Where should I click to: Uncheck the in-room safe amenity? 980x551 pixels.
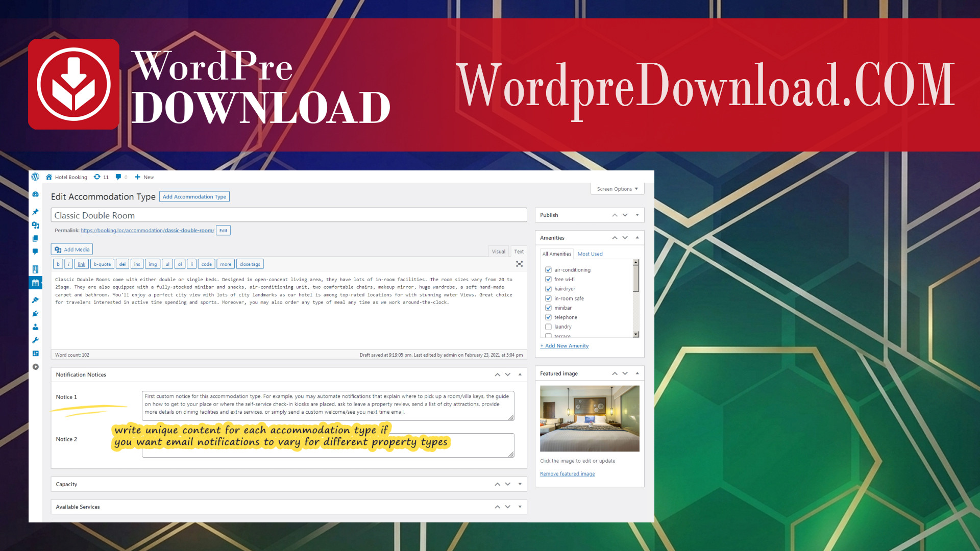pyautogui.click(x=548, y=298)
